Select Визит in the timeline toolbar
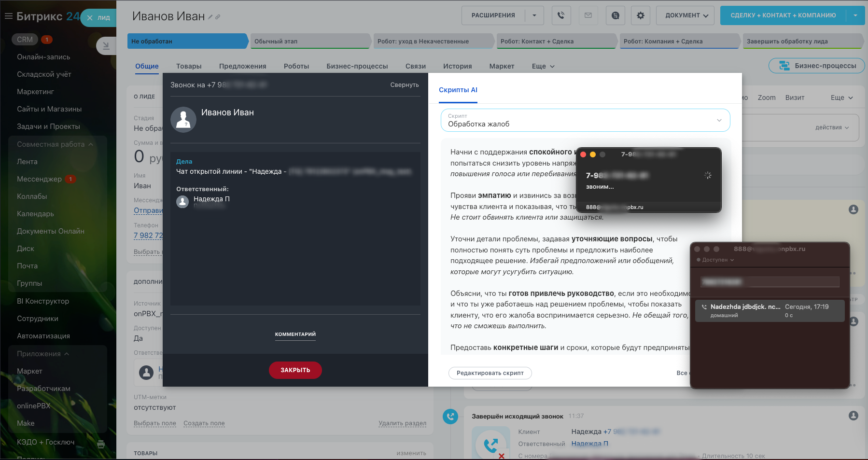Screen dimensions: 868x460 [795, 98]
